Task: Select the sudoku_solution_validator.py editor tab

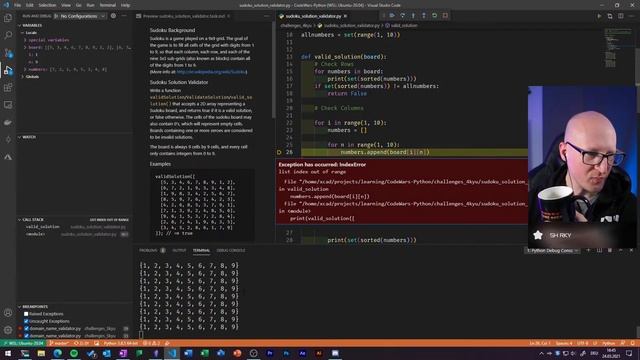Action: tap(313, 16)
